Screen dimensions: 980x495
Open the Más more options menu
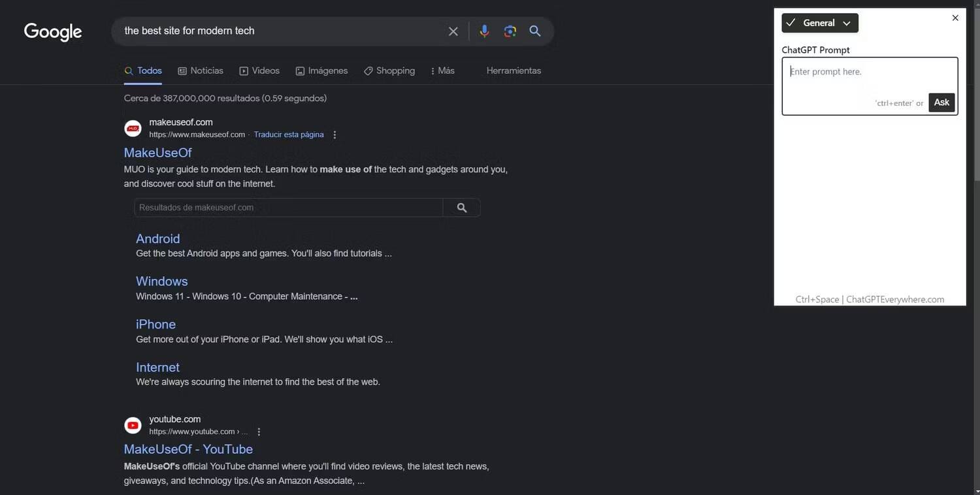442,71
